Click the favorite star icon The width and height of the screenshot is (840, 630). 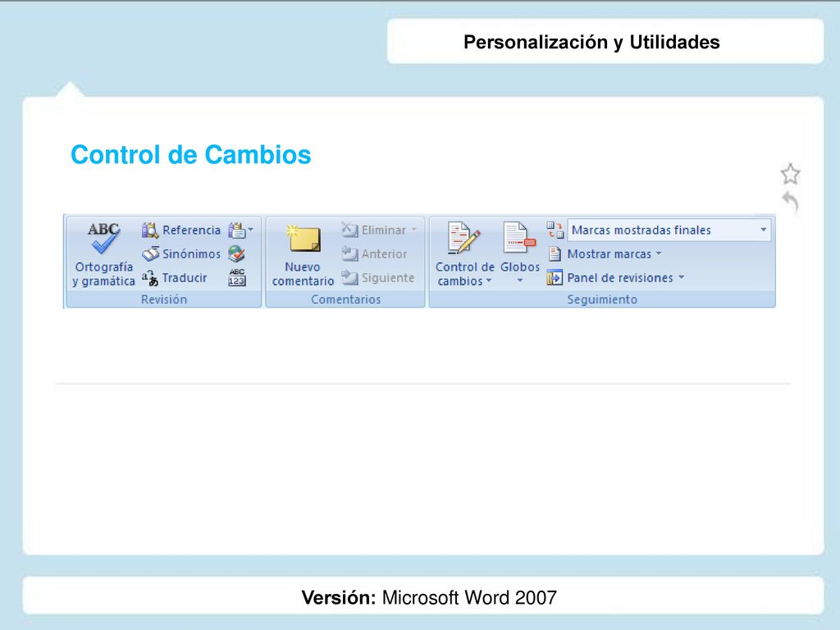pos(790,174)
